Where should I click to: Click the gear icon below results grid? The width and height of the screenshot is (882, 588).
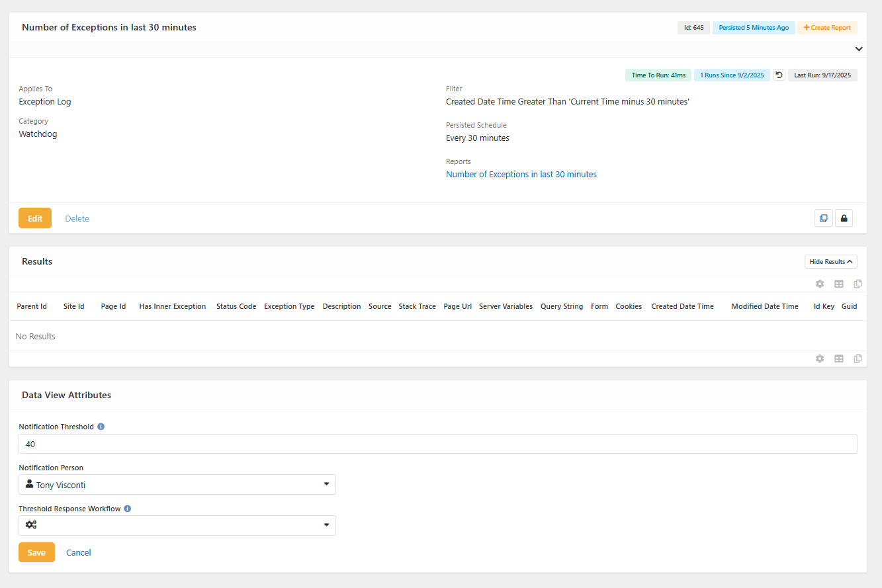point(820,358)
